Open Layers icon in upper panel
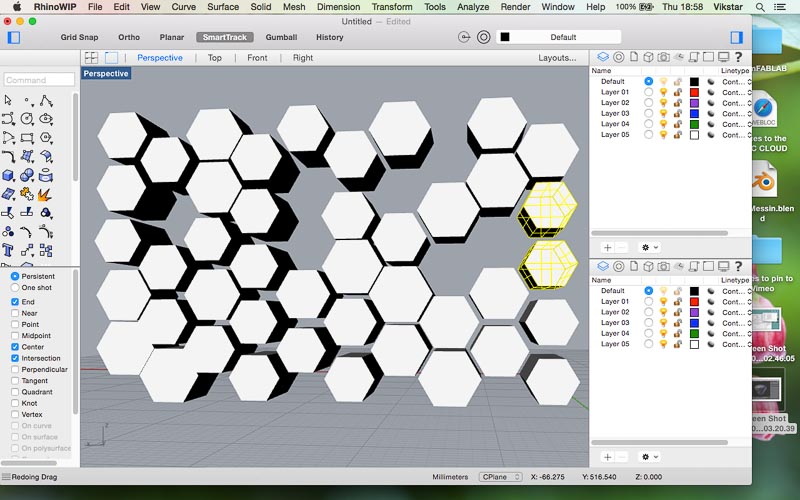 tap(603, 57)
